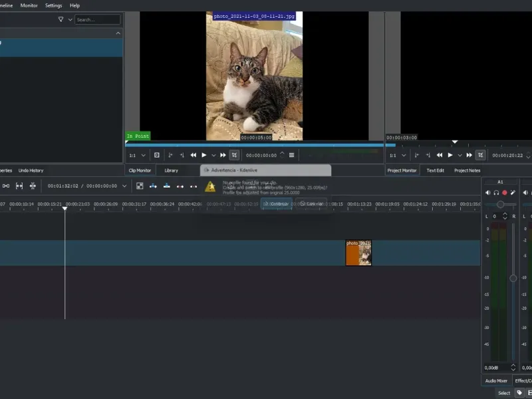Image resolution: width=532 pixels, height=399 pixels.
Task: Set zone in point in clip monitor
Action: click(170, 155)
